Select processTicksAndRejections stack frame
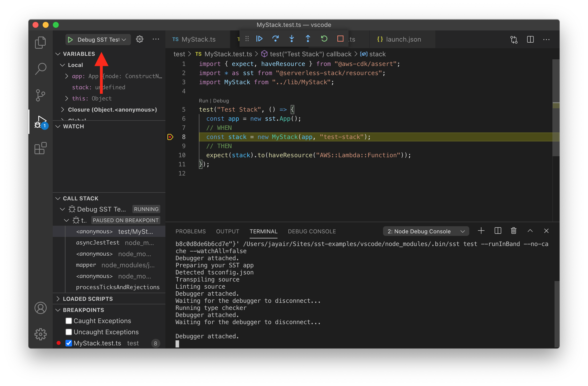Image resolution: width=588 pixels, height=386 pixels. (109, 287)
